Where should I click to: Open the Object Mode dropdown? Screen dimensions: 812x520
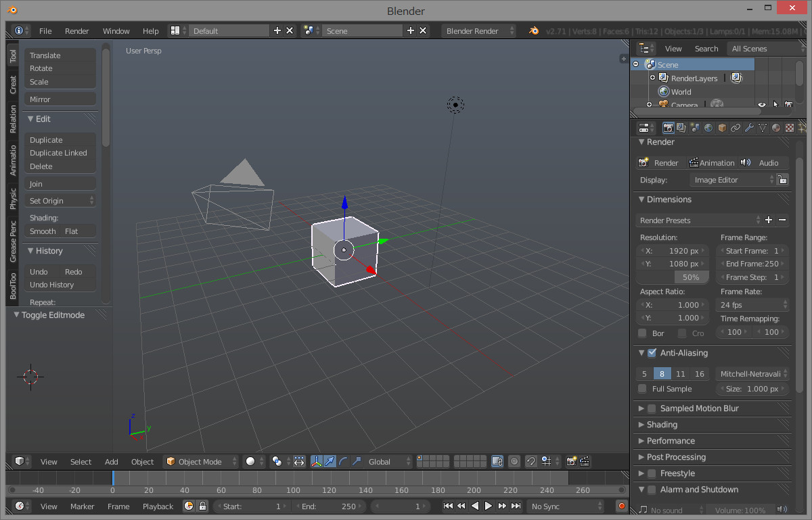coord(201,461)
